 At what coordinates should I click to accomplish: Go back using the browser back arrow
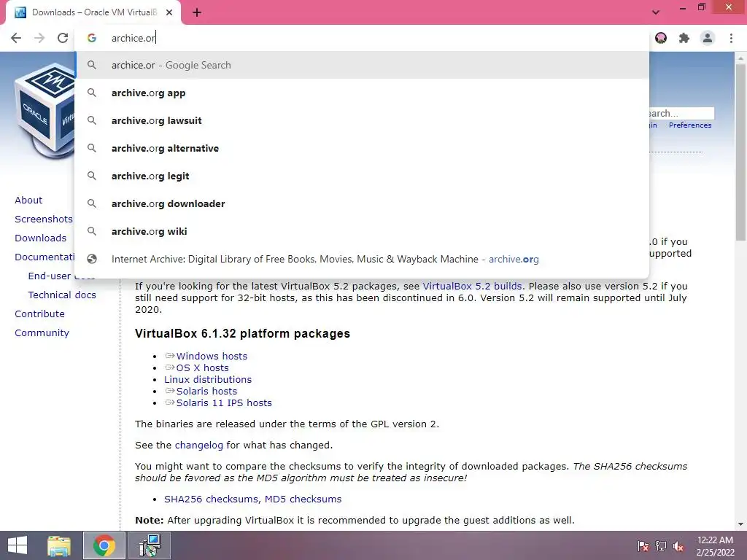pos(16,38)
